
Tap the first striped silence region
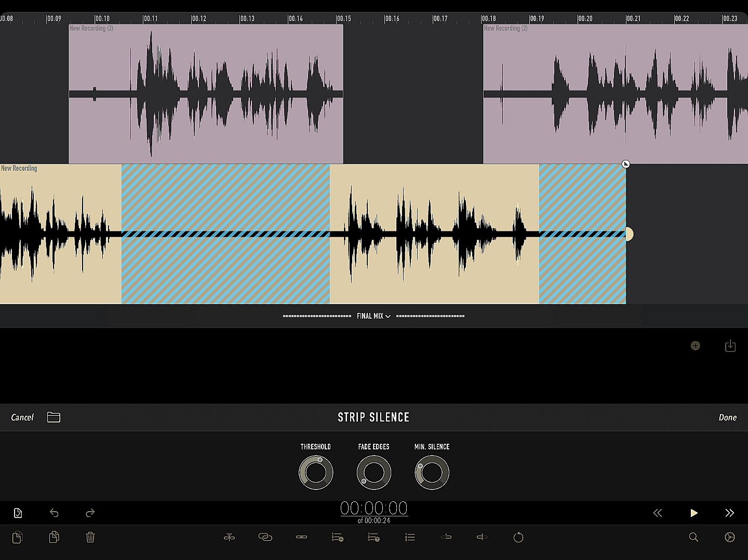pyautogui.click(x=225, y=234)
